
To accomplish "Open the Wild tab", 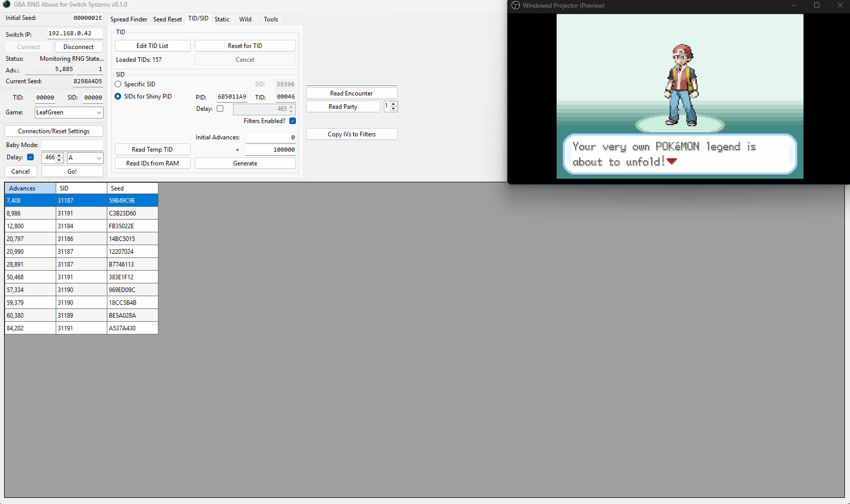I will coord(245,19).
